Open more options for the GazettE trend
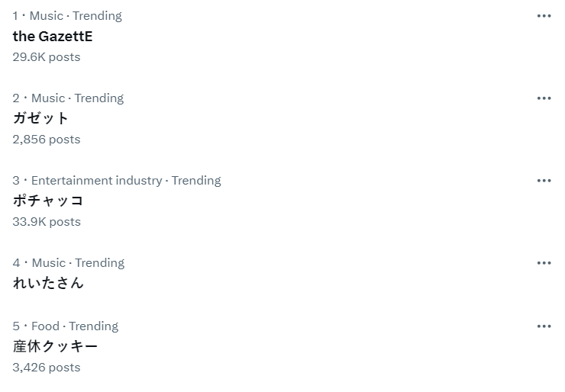Viewport: 565px width, 392px height. [544, 16]
